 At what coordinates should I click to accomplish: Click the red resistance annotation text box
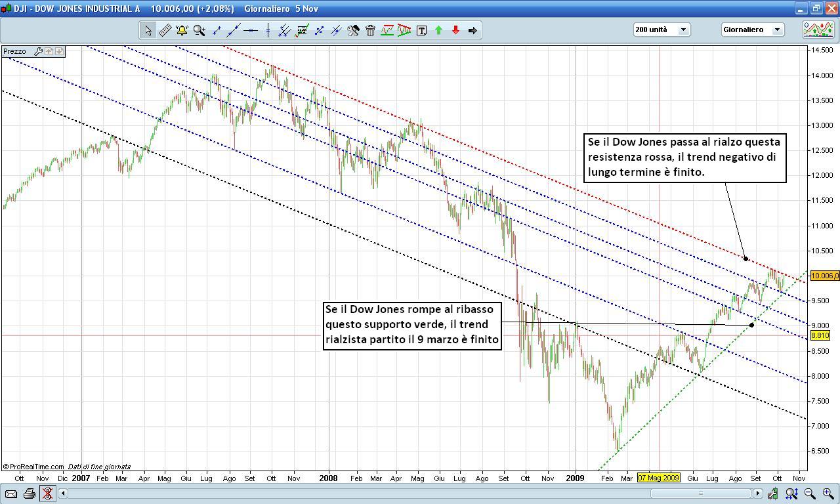684,157
